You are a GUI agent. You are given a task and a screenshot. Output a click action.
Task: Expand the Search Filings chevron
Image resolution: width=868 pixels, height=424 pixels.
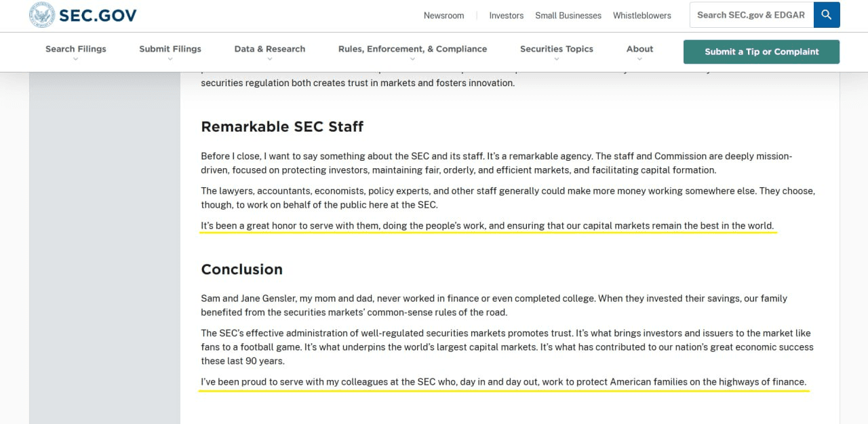pyautogui.click(x=76, y=59)
